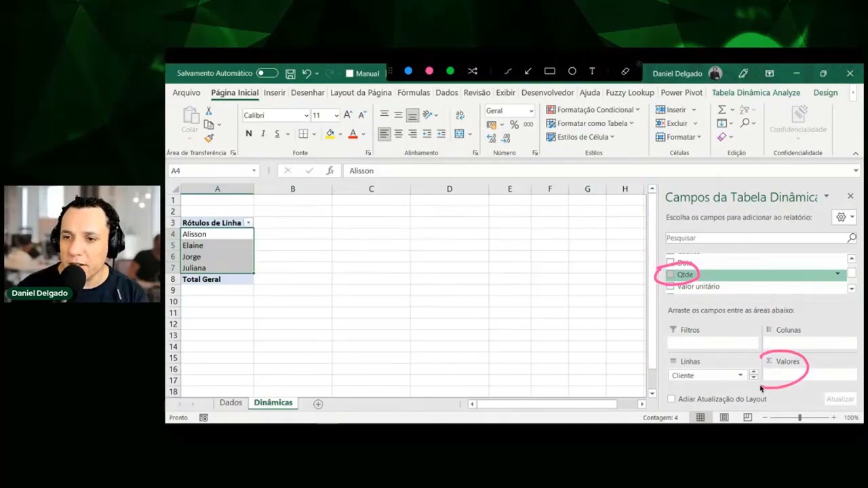Toggle wrap text icon

[x=460, y=115]
